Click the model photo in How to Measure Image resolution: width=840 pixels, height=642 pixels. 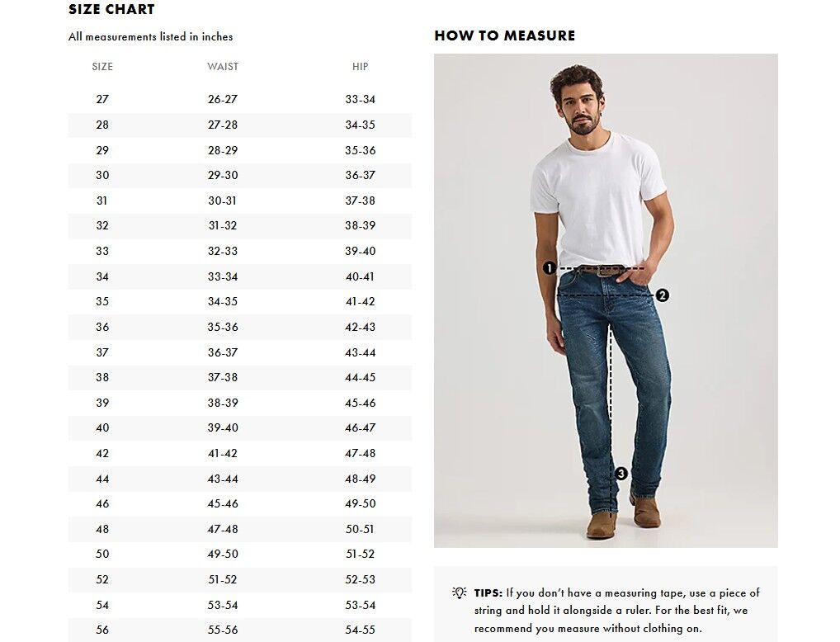tap(606, 206)
